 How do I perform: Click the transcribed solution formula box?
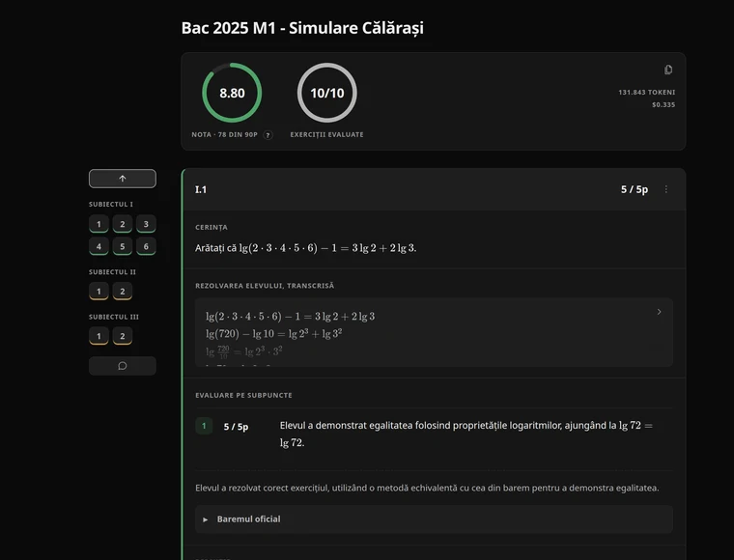point(434,333)
